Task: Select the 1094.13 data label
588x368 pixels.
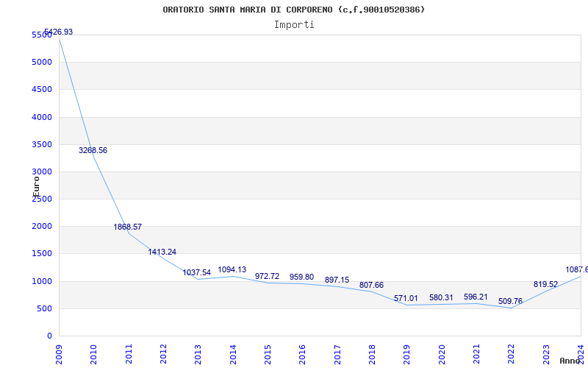Action: [x=232, y=269]
